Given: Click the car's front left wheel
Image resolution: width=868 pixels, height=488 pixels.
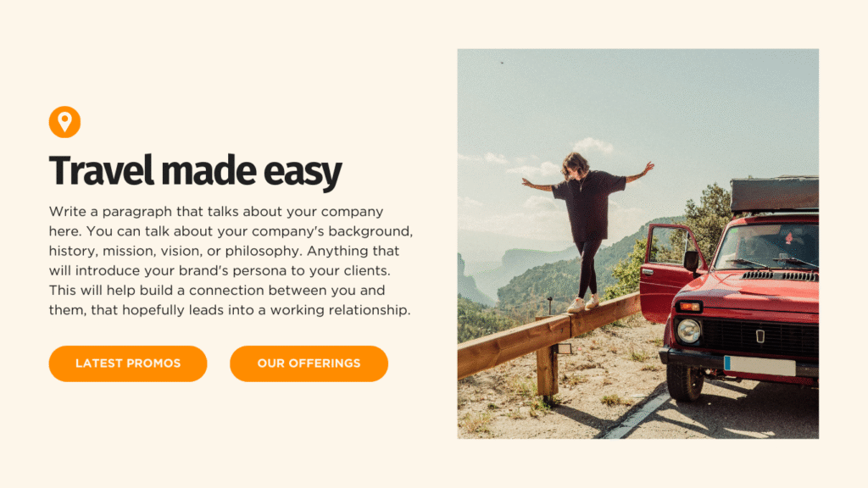Looking at the screenshot, I should pyautogui.click(x=685, y=380).
